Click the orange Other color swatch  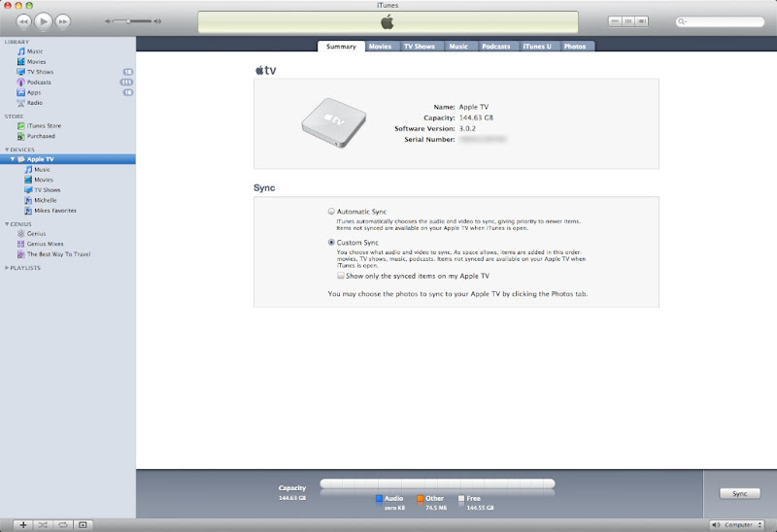coord(421,498)
